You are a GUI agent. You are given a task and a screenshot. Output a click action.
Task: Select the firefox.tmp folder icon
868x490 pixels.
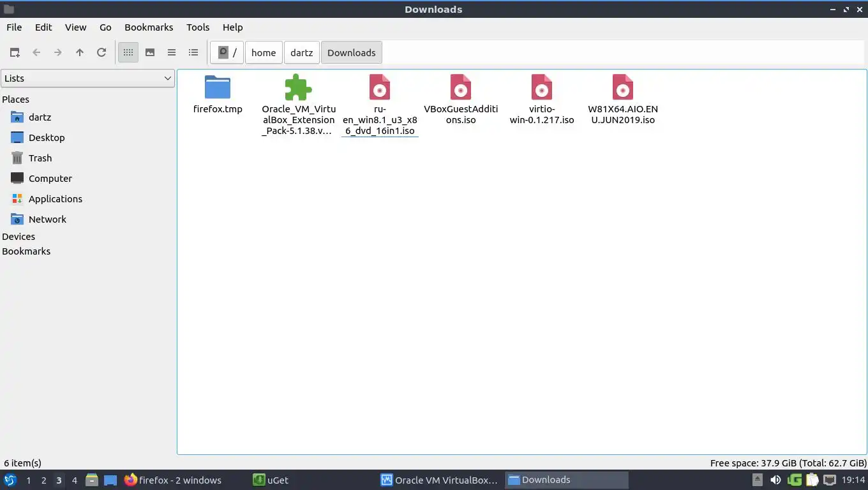(218, 87)
